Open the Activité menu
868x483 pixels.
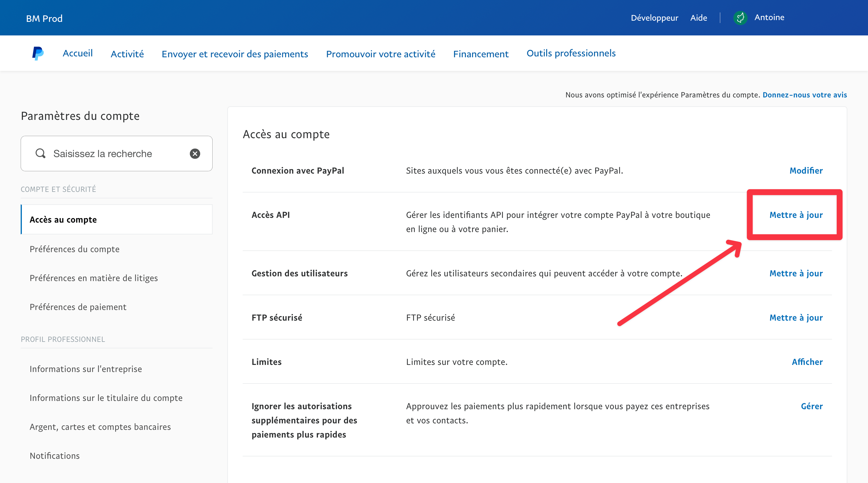coord(127,54)
